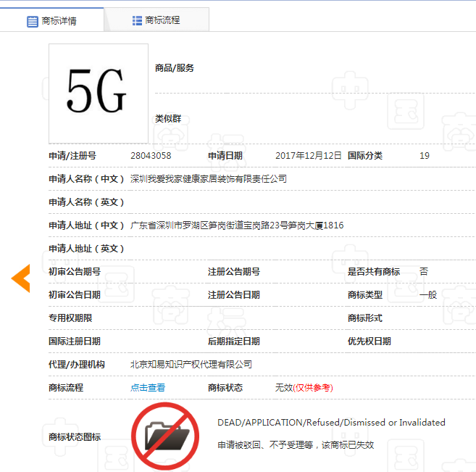Viewport: 476px width, 472px height.
Task: Select agency 北京知易知识产权代理有限公司
Action: (191, 365)
